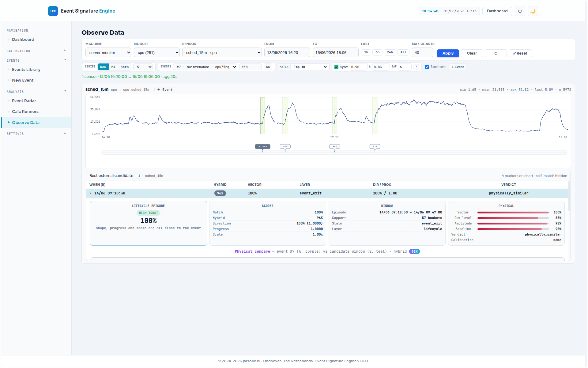588x368 pixels.
Task: Click the Max Charts input field
Action: (x=422, y=52)
